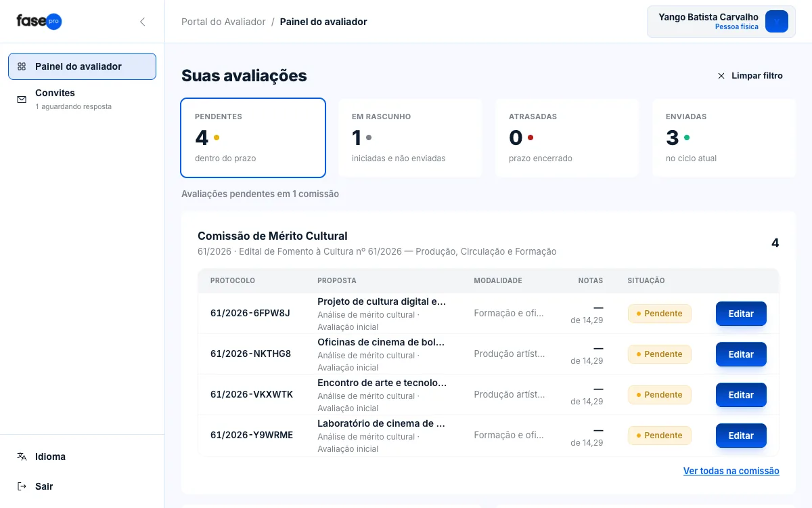The height and width of the screenshot is (508, 812).
Task: Select the Em rascunho filter card
Action: click(410, 137)
